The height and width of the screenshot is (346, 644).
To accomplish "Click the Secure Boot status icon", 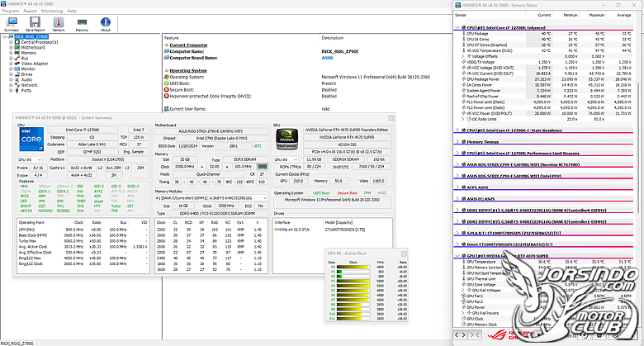I will pos(166,89).
